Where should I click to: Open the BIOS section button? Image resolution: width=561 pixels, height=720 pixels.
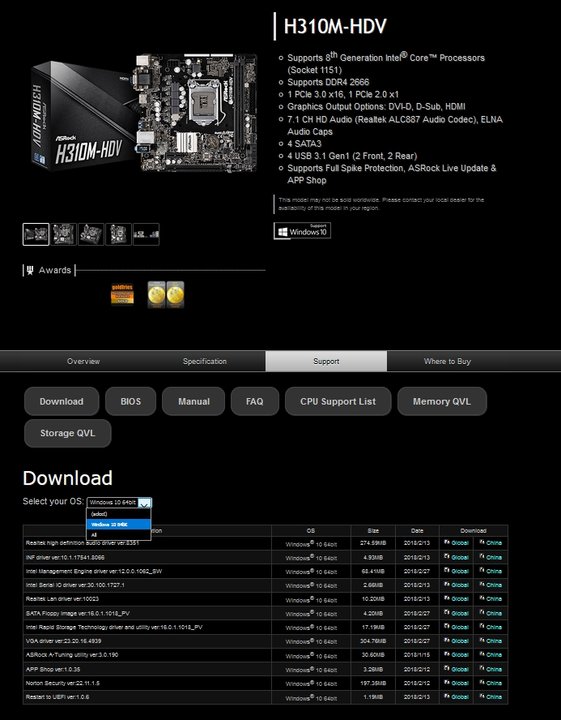[131, 401]
